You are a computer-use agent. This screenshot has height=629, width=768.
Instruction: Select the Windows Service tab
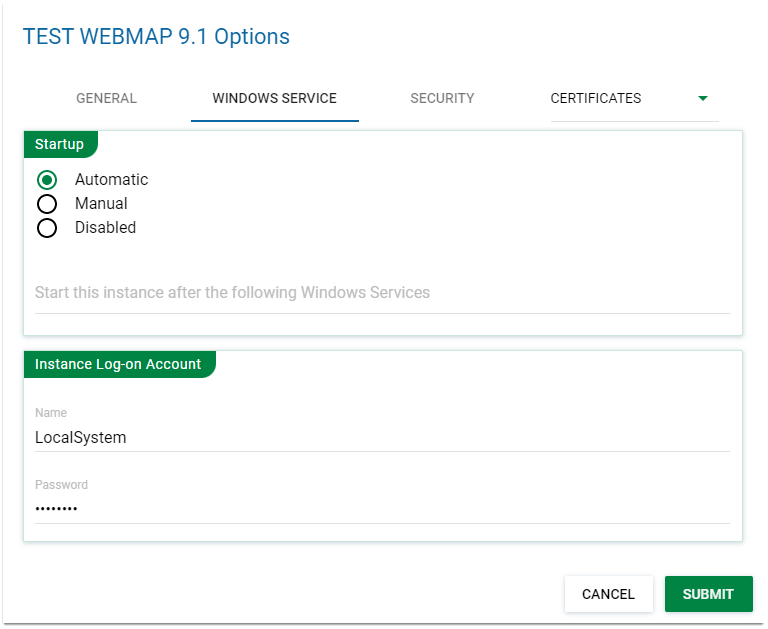274,98
